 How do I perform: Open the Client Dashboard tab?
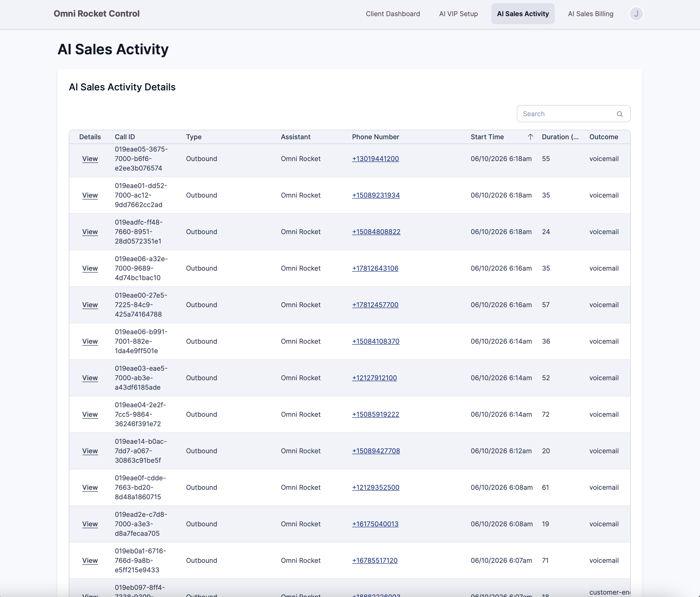tap(393, 14)
